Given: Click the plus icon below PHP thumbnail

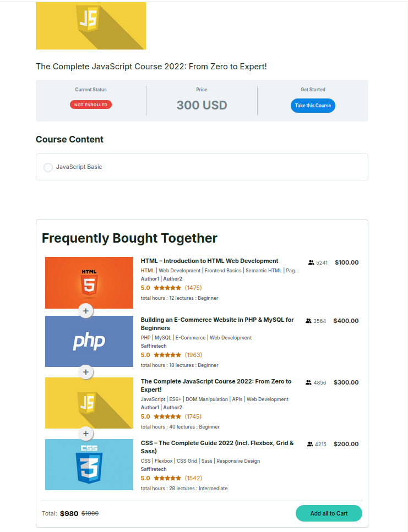Looking at the screenshot, I should (85, 372).
